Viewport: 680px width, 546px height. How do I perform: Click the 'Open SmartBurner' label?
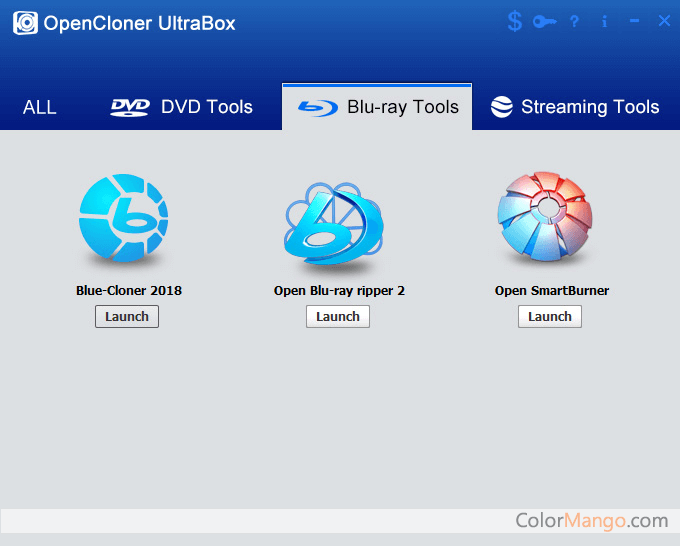pos(552,291)
